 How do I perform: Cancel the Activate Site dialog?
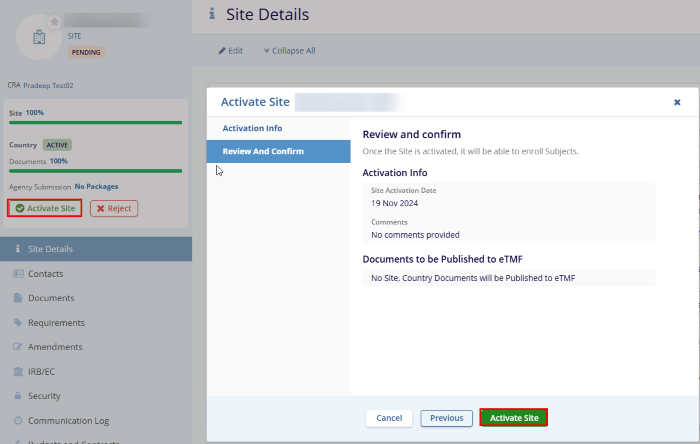[x=389, y=418]
